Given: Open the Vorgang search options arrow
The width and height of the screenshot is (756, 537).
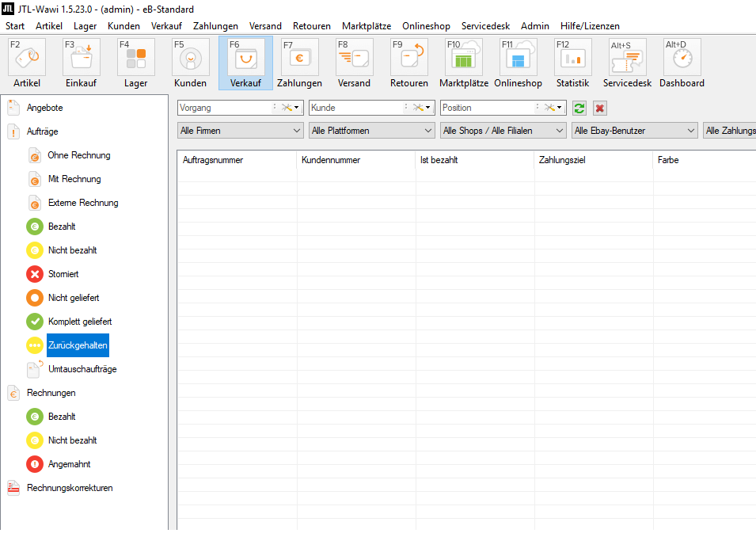Looking at the screenshot, I should (x=297, y=108).
